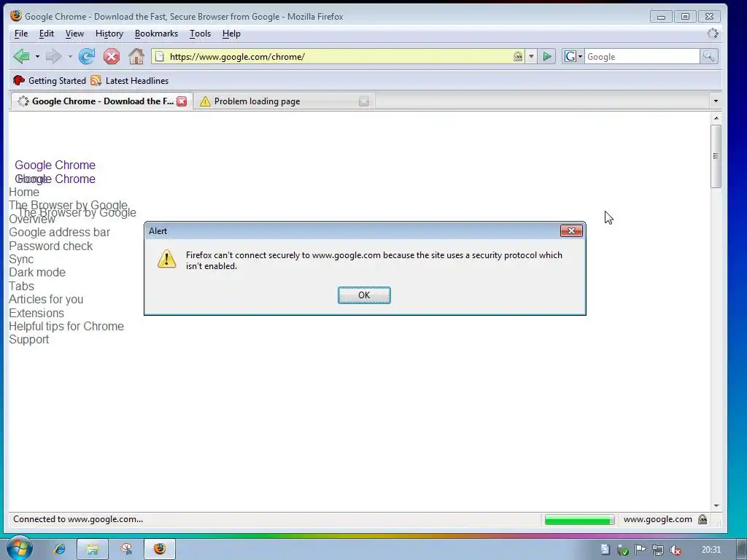Select the Google Chrome download tab

point(101,101)
